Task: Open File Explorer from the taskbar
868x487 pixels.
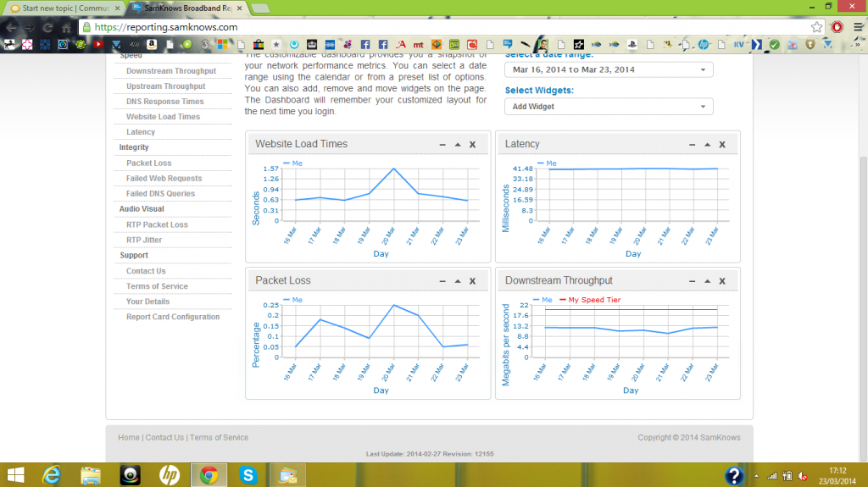Action: [91, 475]
